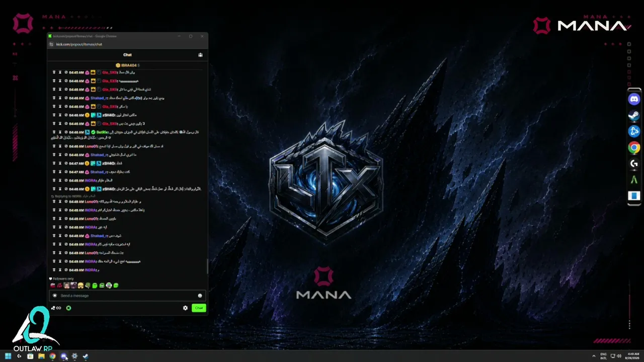Click the ban icon on BotRix's message
This screenshot has width=644, height=362.
coord(66,132)
